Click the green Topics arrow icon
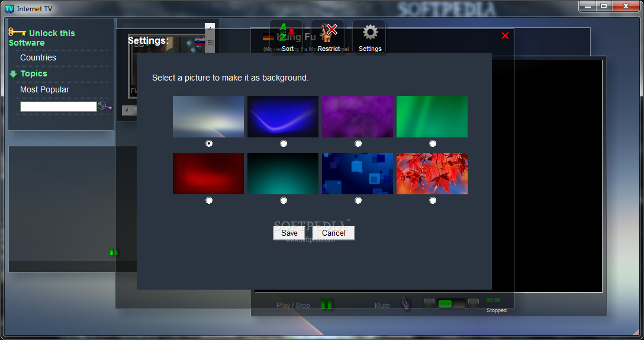This screenshot has height=340, width=644. [x=13, y=74]
